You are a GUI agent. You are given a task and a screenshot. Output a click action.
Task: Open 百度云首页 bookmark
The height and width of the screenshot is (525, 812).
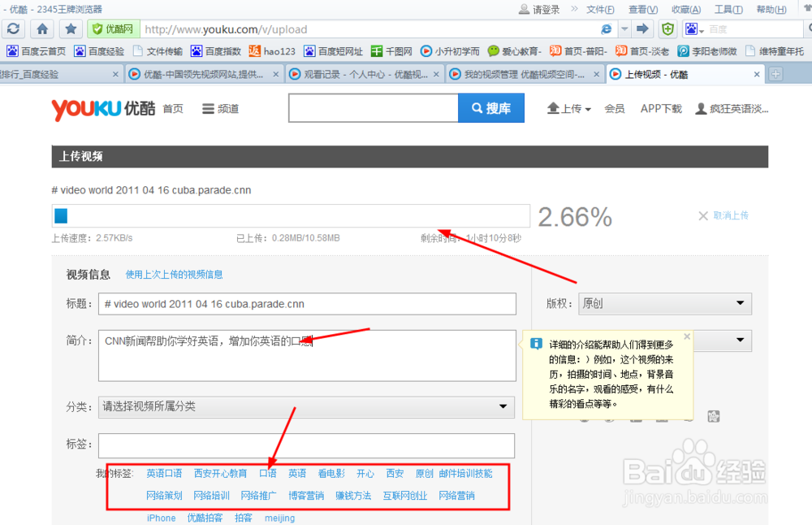[x=37, y=50]
